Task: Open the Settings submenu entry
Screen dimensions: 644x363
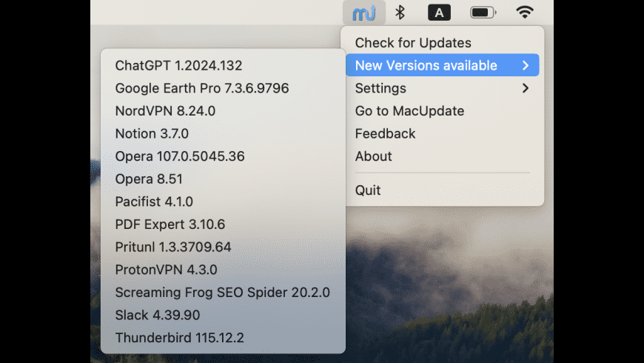Action: tap(443, 88)
